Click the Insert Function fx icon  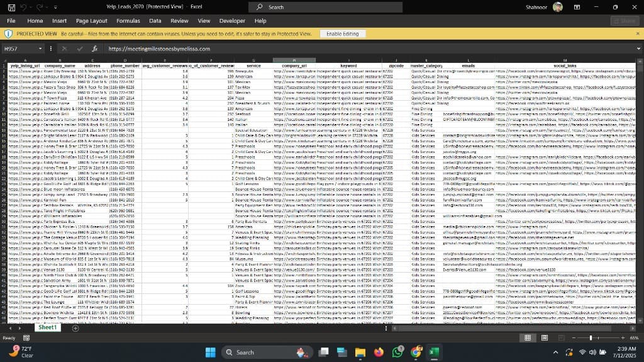[x=94, y=48]
